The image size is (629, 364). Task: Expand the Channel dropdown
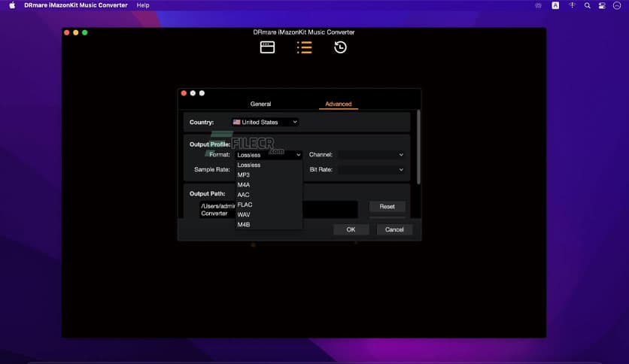click(x=371, y=155)
